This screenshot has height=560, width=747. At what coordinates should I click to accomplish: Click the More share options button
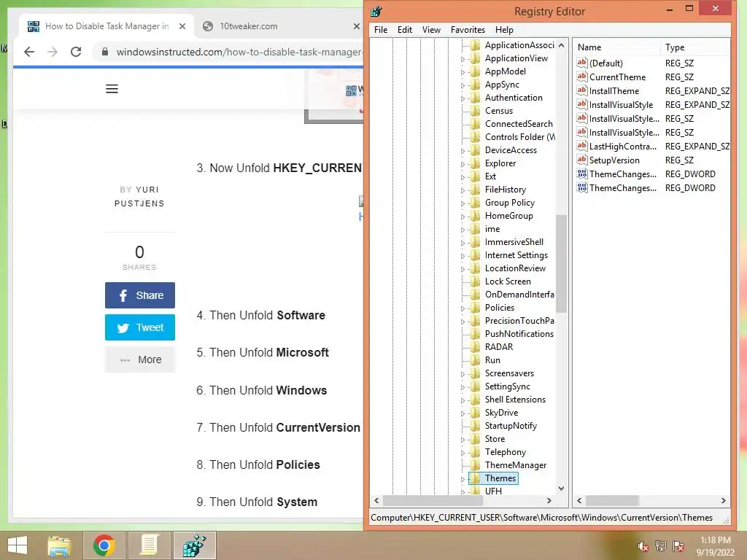tap(140, 359)
